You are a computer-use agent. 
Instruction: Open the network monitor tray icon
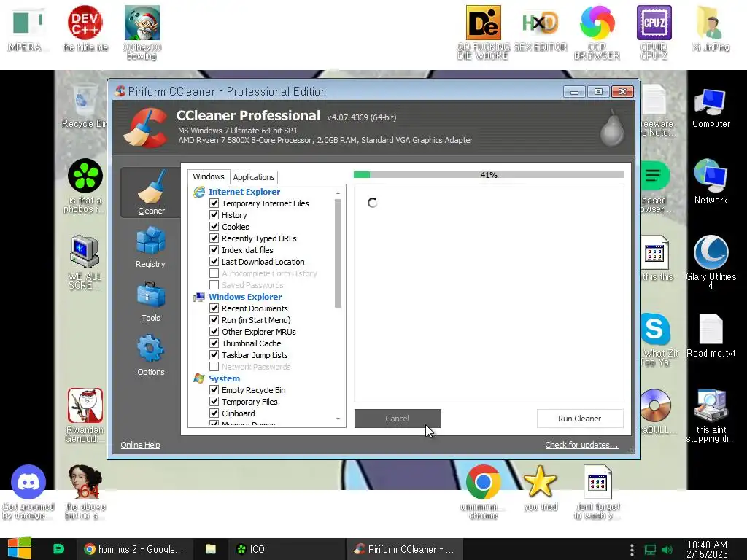tap(650, 550)
